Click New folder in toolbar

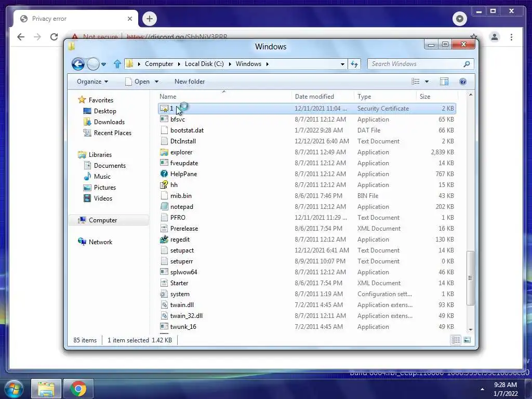[x=190, y=82]
